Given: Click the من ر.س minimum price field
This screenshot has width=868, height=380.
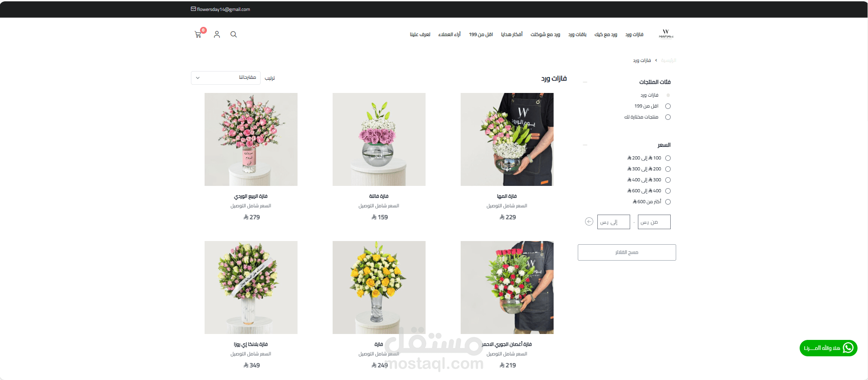Looking at the screenshot, I should tap(654, 222).
